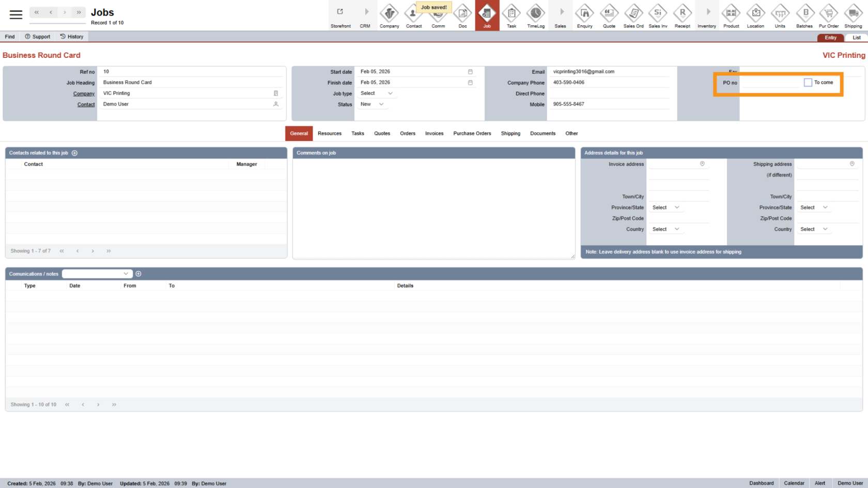Follow the Company field label link
868x488 pixels.
(x=84, y=93)
